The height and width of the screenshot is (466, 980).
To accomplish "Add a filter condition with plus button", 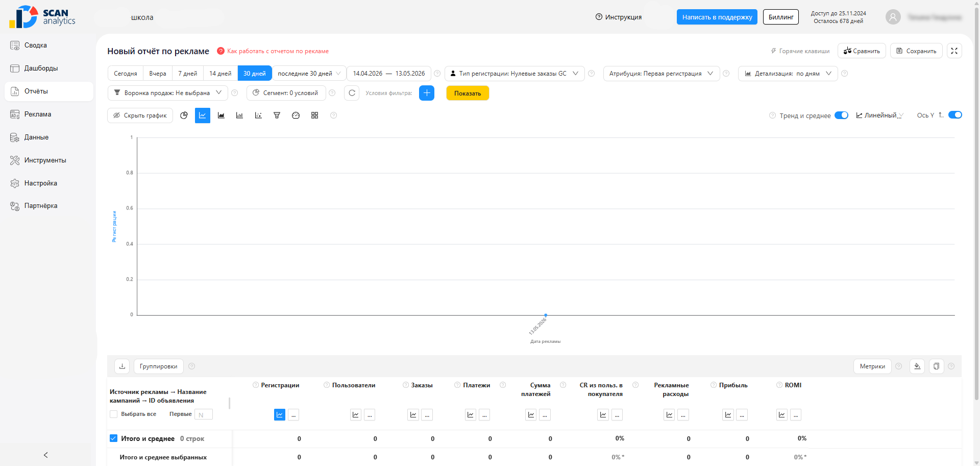I will pos(427,93).
